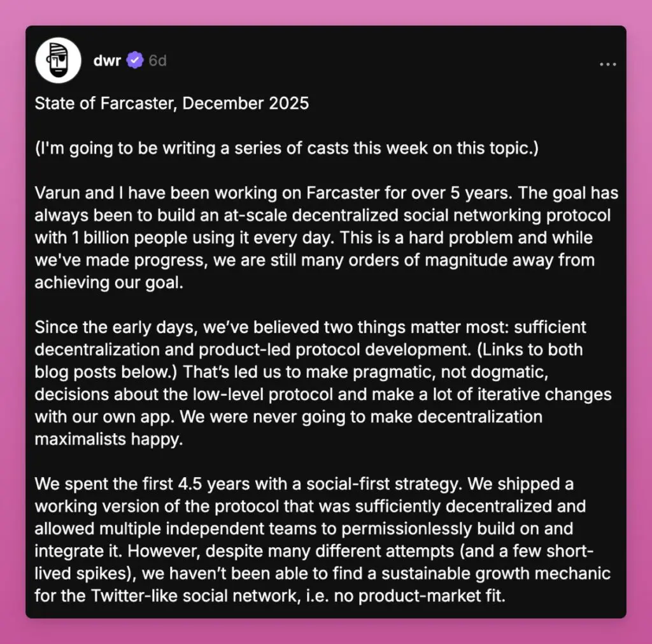Click the Farcaster face logo in the avatar
652x644 pixels.
click(x=57, y=60)
